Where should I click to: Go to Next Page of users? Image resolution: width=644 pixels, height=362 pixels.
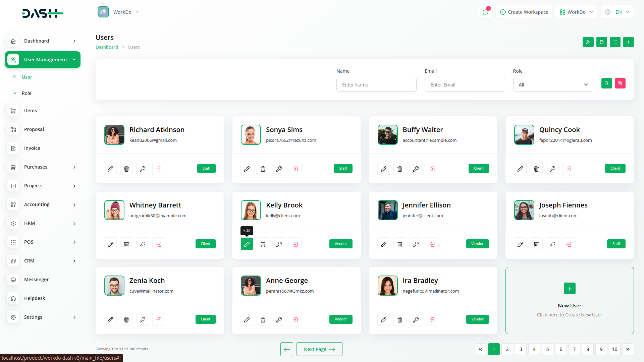[x=319, y=349]
